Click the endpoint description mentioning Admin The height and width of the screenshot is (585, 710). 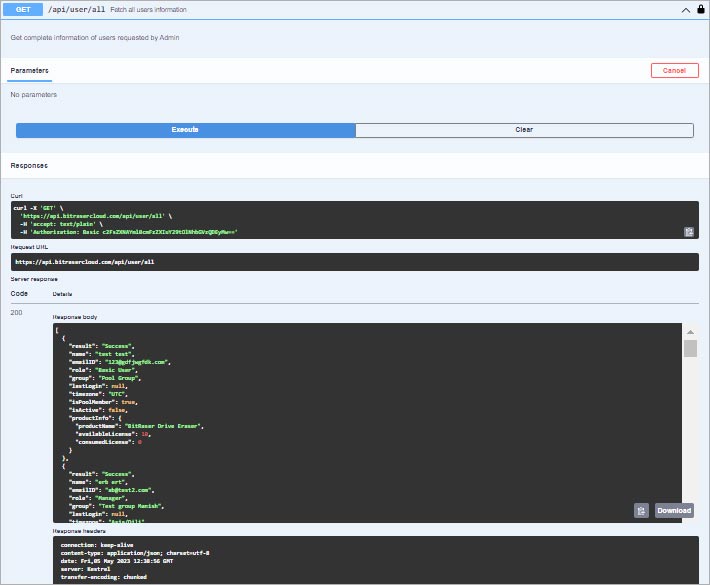coord(95,38)
